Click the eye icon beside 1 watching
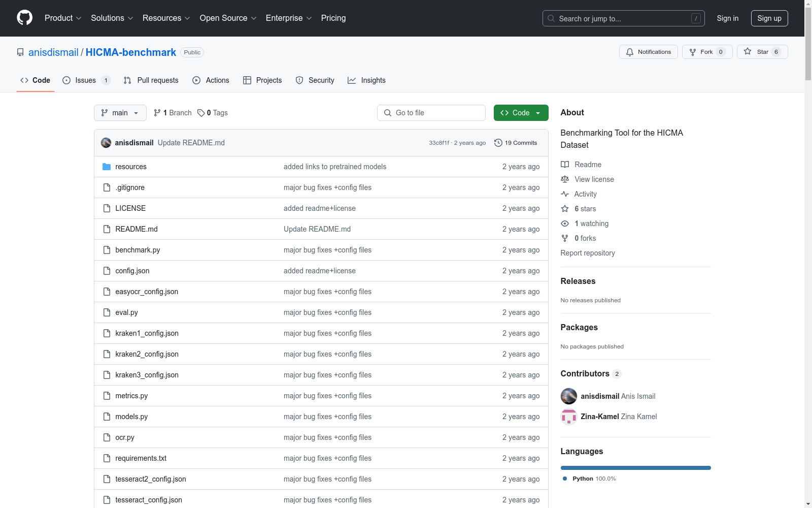The width and height of the screenshot is (812, 508). point(565,224)
